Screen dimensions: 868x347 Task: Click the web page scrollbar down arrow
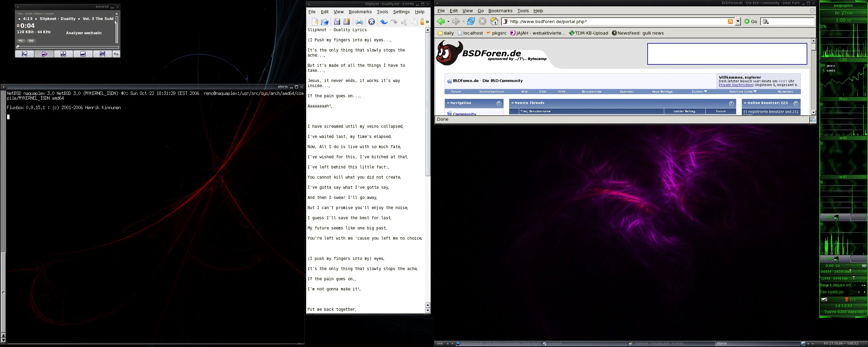click(x=813, y=113)
